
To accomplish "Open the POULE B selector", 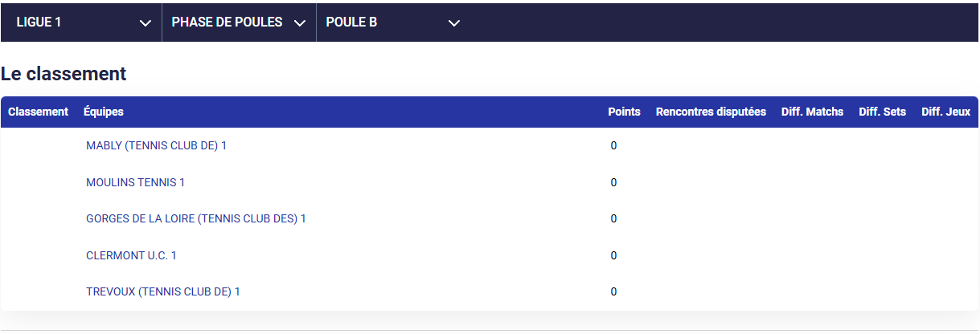I will coord(392,22).
